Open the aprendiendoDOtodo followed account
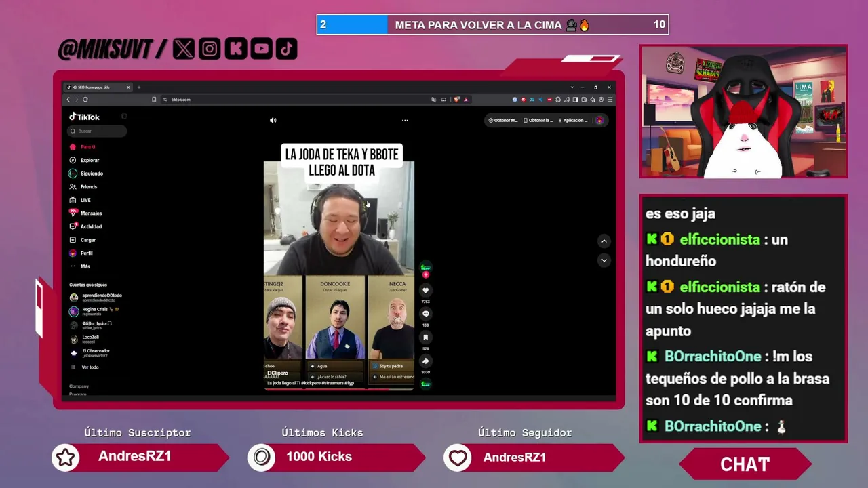868x488 pixels. (x=96, y=298)
